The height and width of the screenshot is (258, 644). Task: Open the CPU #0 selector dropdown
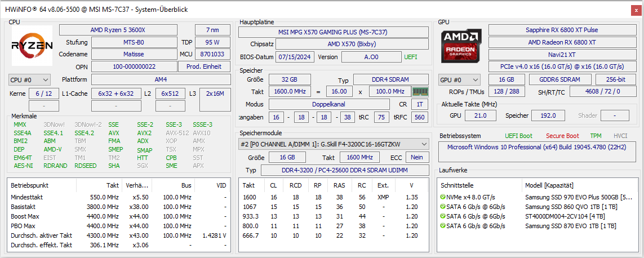pyautogui.click(x=29, y=79)
